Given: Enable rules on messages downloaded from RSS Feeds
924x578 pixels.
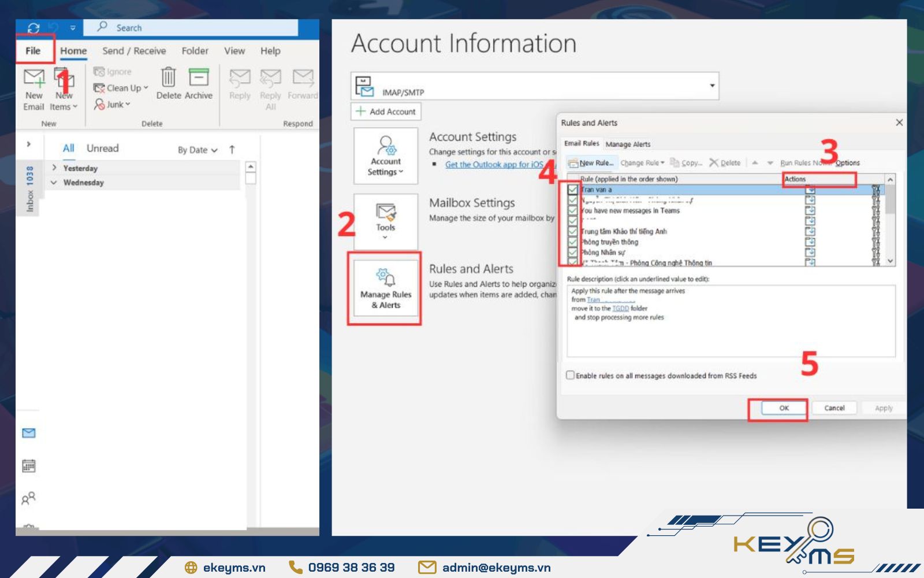Looking at the screenshot, I should (571, 375).
